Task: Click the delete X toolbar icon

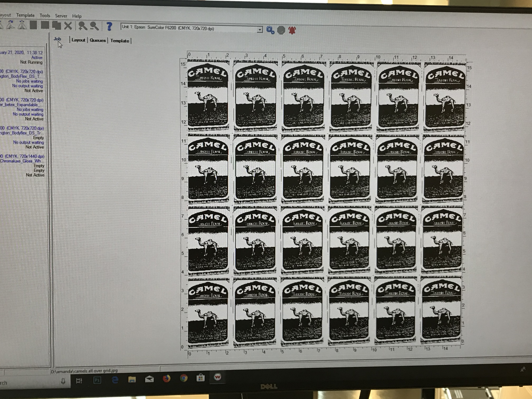Action: [68, 26]
